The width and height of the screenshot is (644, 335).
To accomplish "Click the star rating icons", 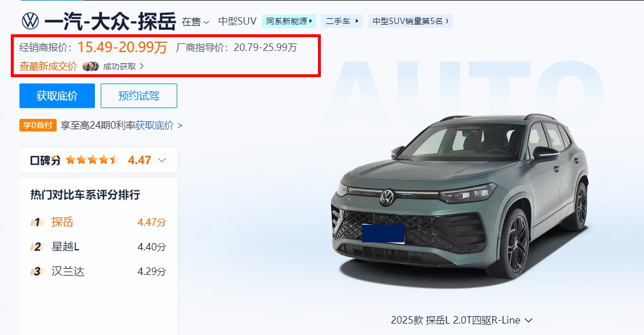I will coord(93,159).
